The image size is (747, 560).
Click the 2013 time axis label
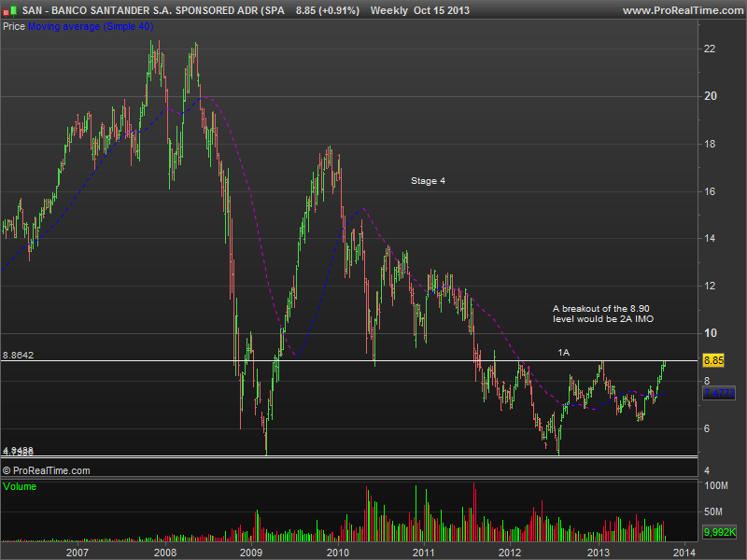(x=599, y=553)
